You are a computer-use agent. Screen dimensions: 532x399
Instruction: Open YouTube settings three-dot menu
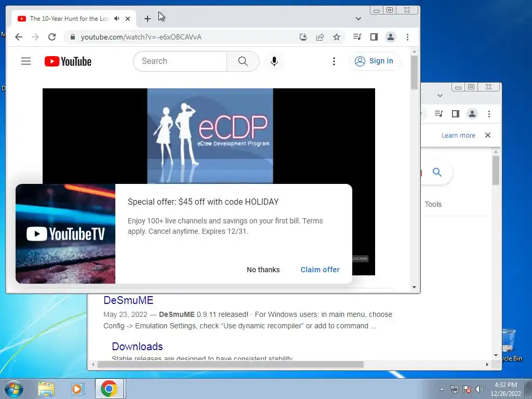334,61
